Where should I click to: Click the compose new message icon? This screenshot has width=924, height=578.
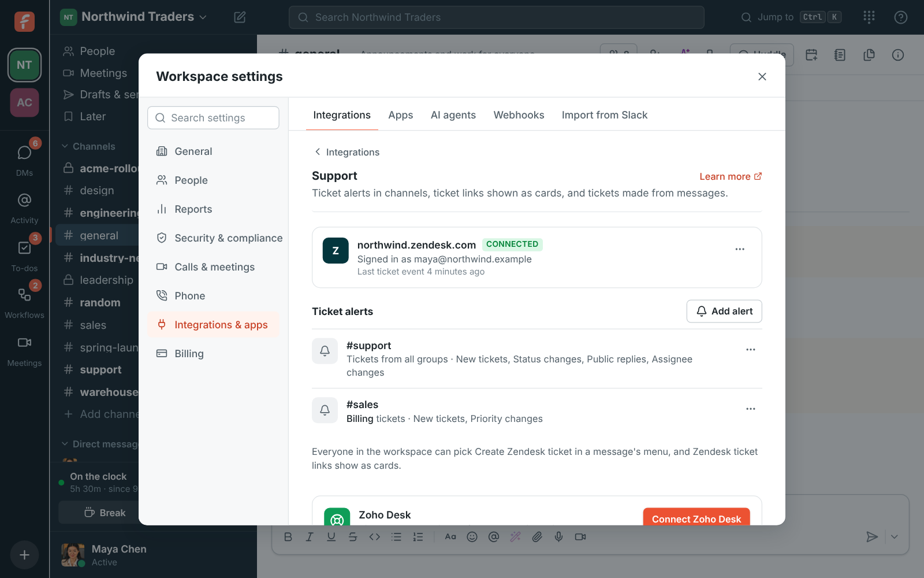point(240,17)
